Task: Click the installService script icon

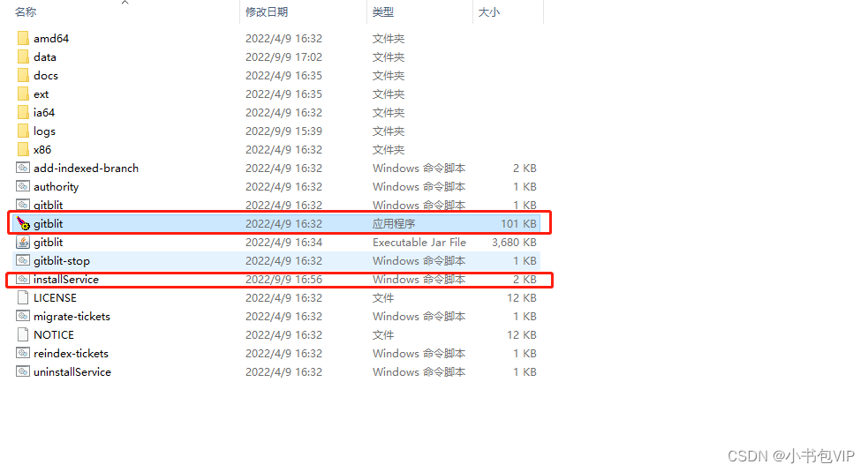Action: [23, 279]
